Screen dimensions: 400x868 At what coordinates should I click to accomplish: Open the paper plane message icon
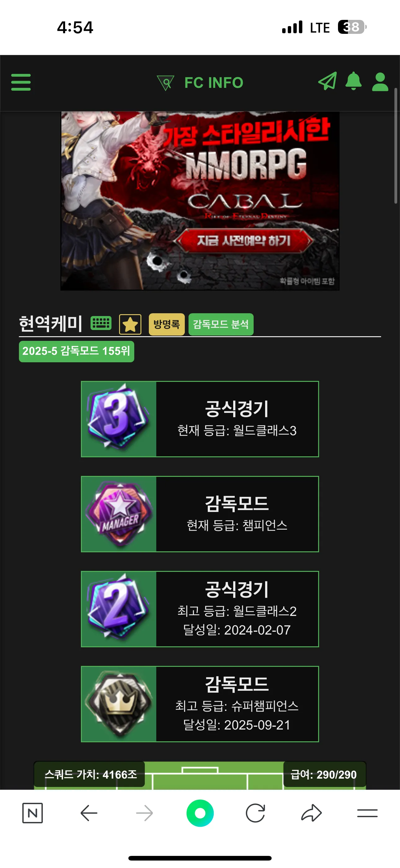(328, 81)
